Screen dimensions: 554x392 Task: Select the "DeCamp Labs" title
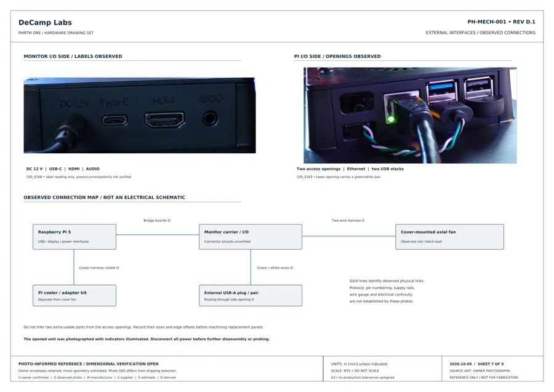(45, 22)
